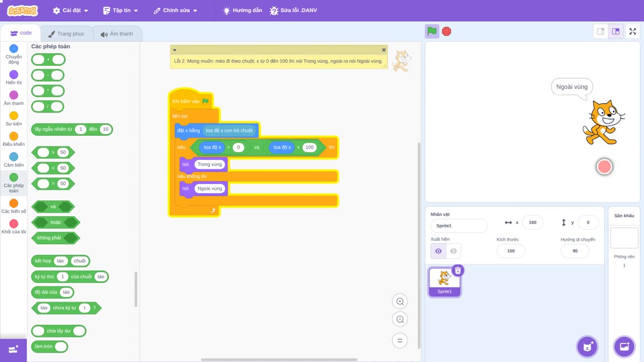Choose a new backdrop button

pyautogui.click(x=624, y=346)
